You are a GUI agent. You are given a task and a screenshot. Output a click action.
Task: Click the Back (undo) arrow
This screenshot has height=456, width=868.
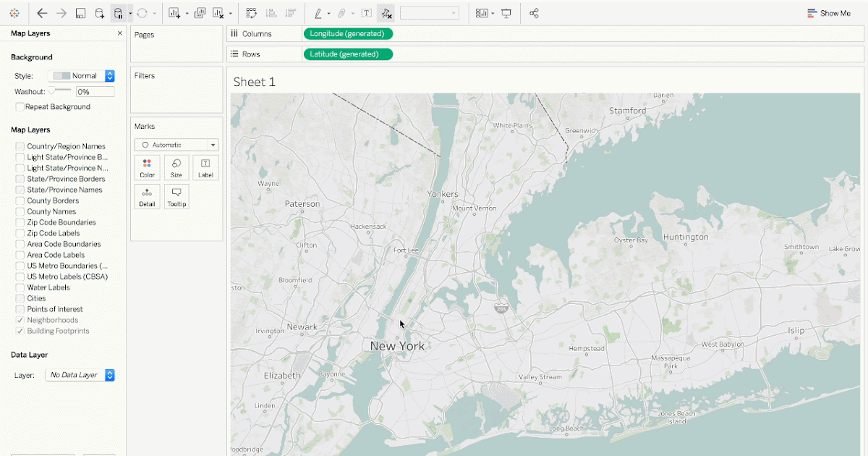coord(42,13)
